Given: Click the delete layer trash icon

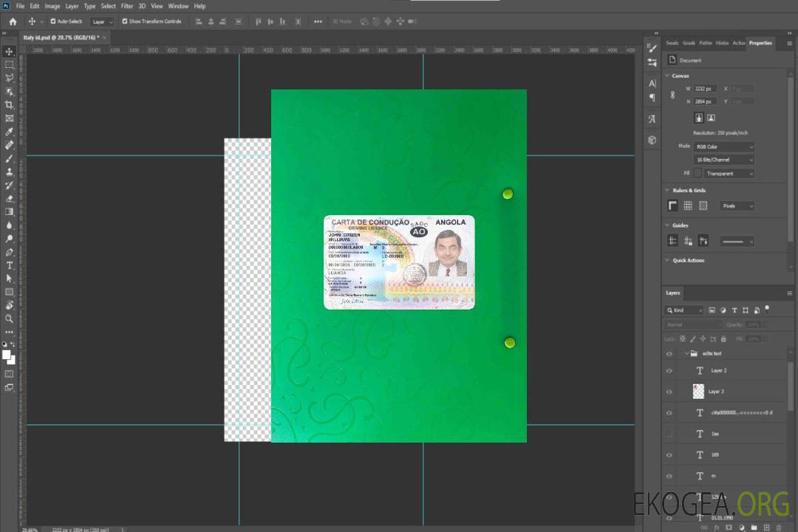Looking at the screenshot, I should pos(779,528).
